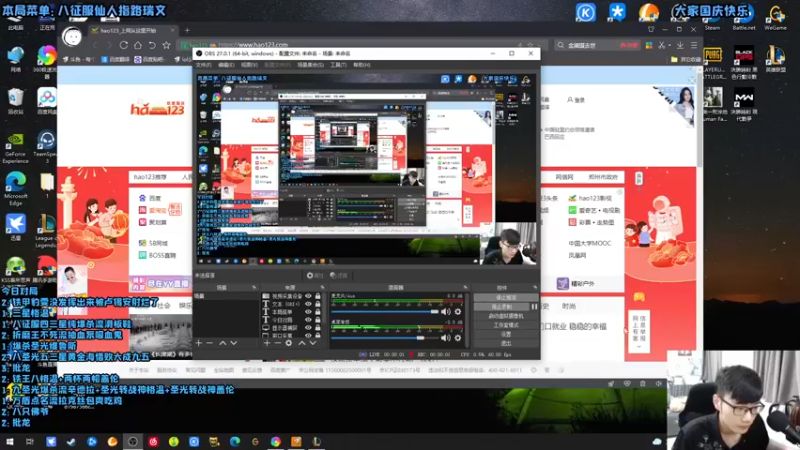Open OBS 视图(V) menu

tap(249, 65)
